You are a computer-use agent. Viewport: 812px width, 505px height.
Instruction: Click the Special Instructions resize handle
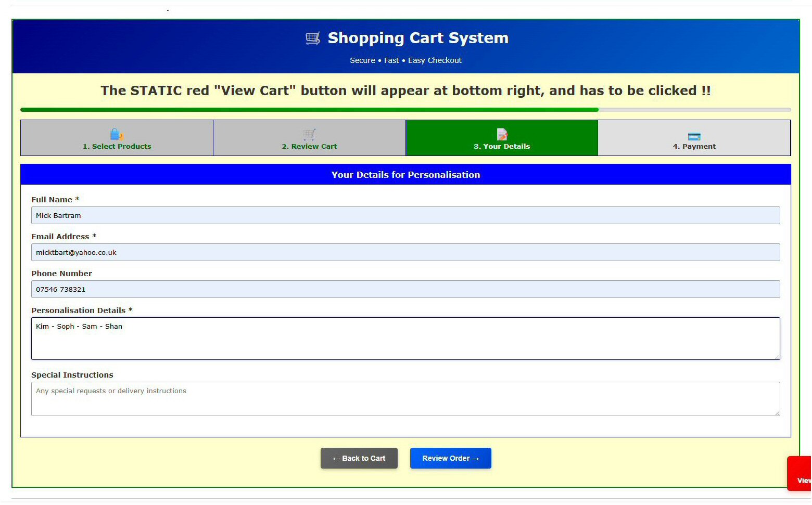777,413
